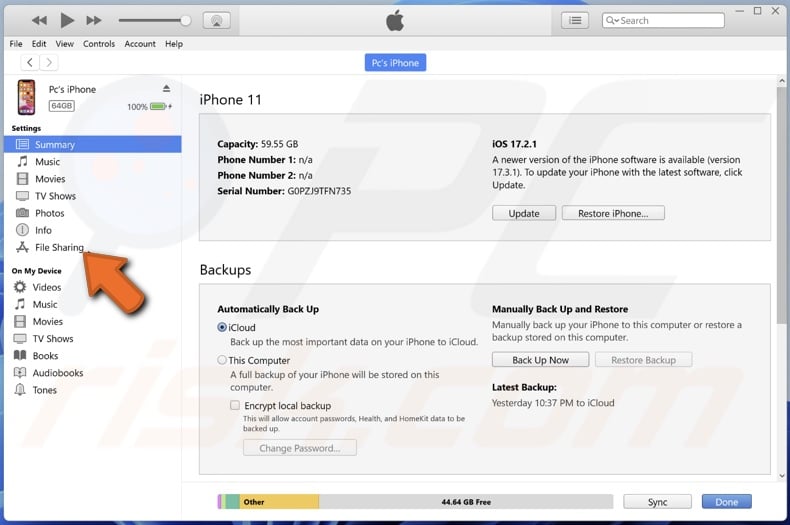Click the iOS 17.2.1 version label
This screenshot has height=525, width=790.
[514, 144]
